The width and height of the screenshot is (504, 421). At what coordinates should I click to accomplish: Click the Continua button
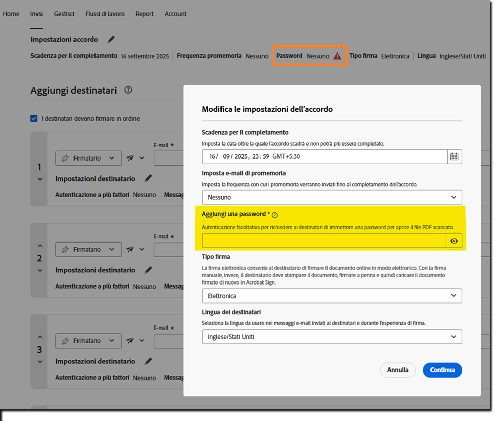tap(442, 370)
